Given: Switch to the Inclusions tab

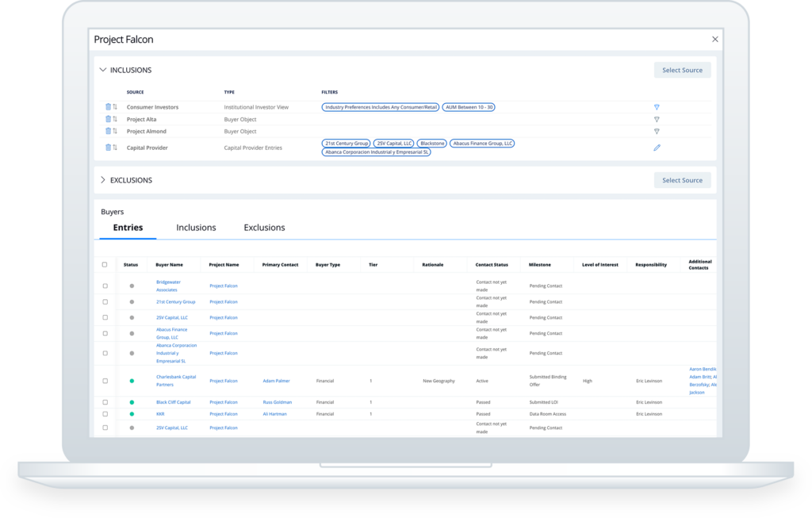Looking at the screenshot, I should click(x=196, y=228).
